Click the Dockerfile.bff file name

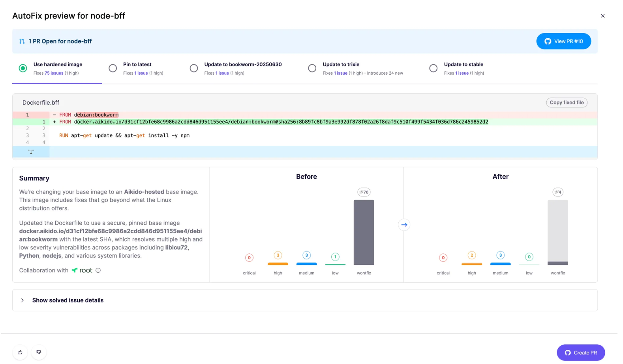pos(41,103)
